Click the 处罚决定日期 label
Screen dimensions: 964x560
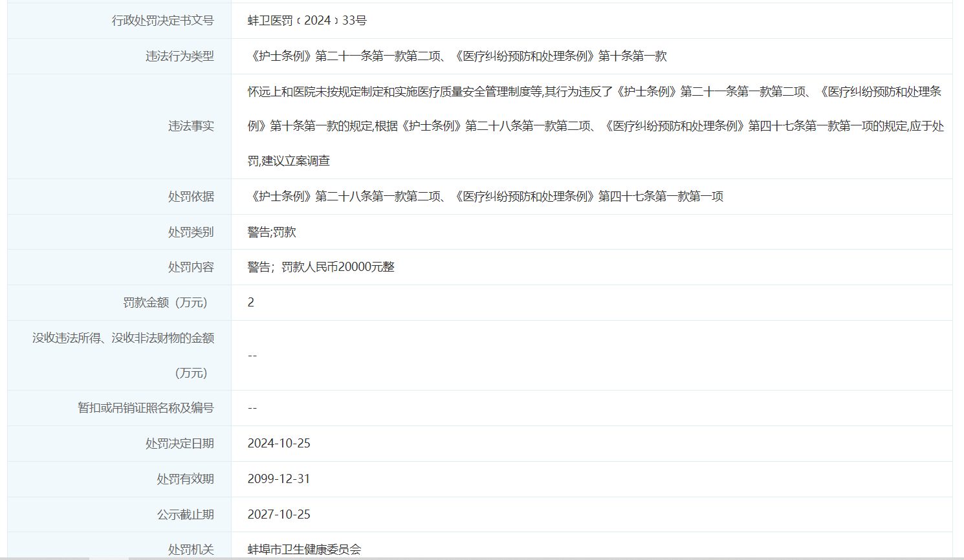pos(179,444)
